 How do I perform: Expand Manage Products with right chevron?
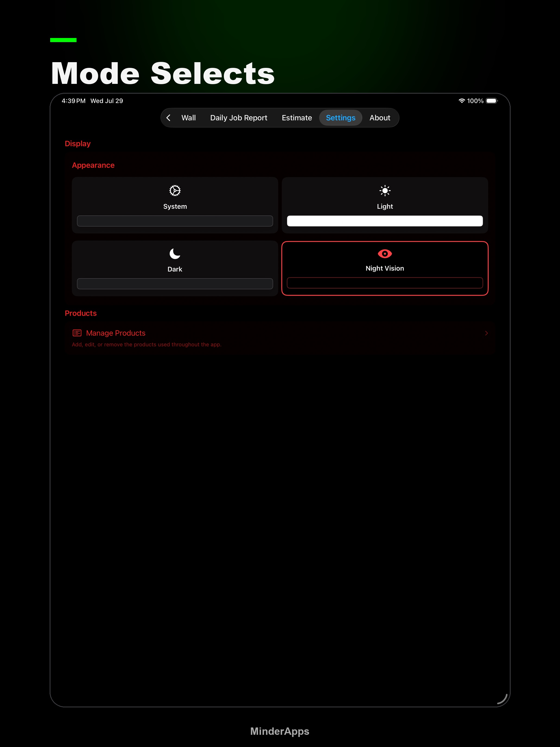tap(486, 333)
